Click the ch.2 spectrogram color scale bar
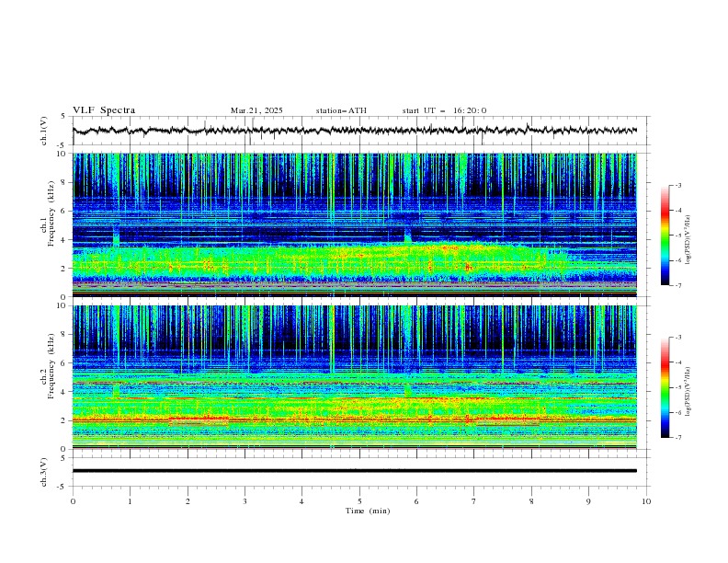The height and width of the screenshot is (563, 728). (665, 387)
